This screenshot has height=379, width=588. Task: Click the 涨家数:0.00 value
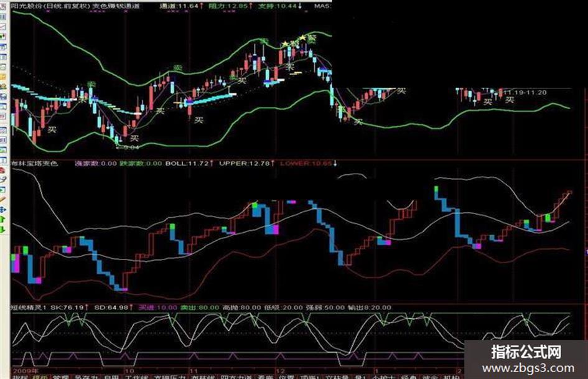[x=96, y=163]
